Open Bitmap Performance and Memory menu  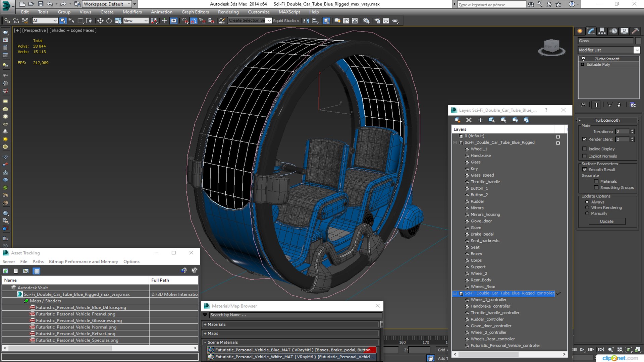click(83, 262)
